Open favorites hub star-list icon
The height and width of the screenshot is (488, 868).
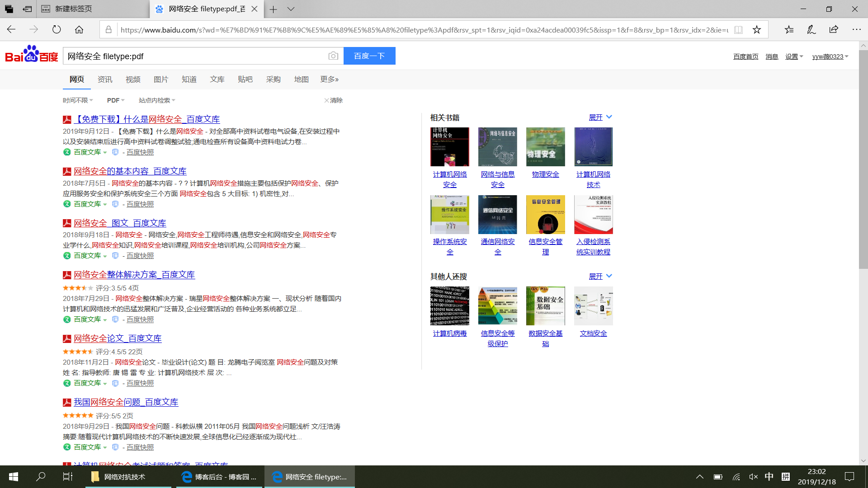coord(789,30)
